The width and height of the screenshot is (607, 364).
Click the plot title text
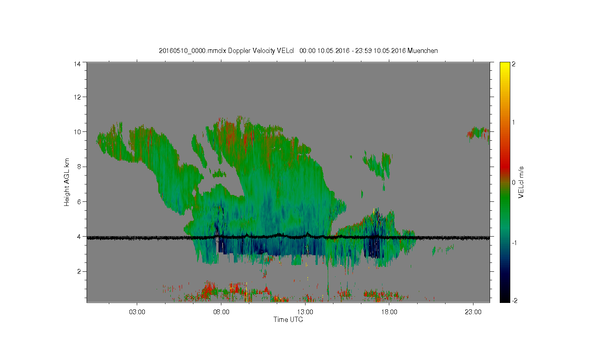pyautogui.click(x=298, y=51)
